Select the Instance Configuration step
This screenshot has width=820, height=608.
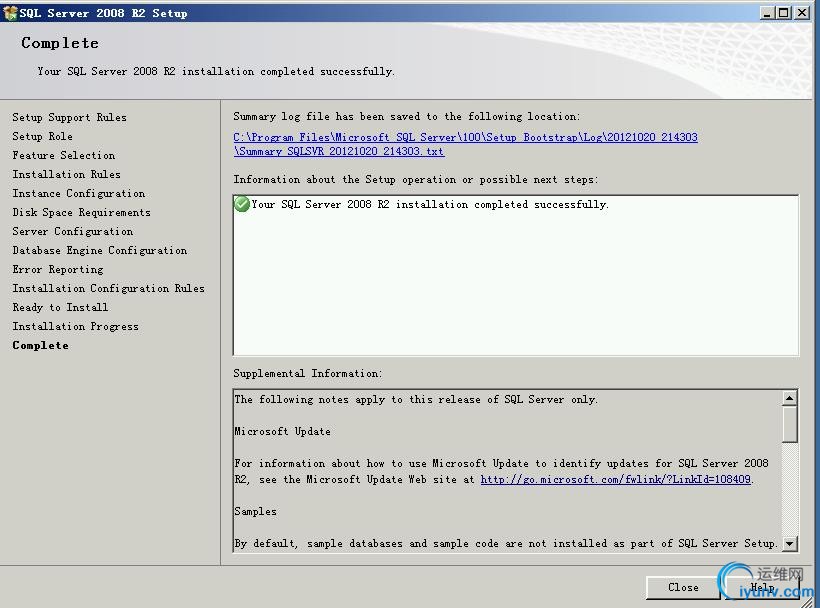click(79, 193)
